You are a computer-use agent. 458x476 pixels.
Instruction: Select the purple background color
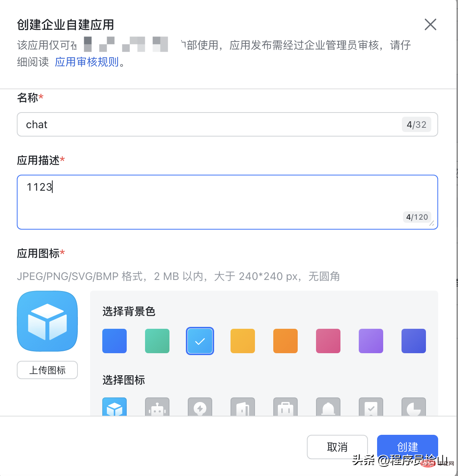[371, 341]
